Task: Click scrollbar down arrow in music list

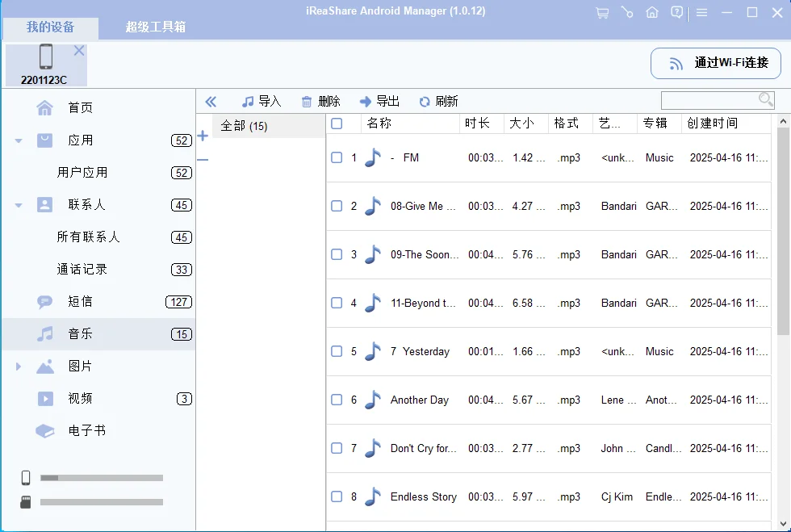Action: 783,524
